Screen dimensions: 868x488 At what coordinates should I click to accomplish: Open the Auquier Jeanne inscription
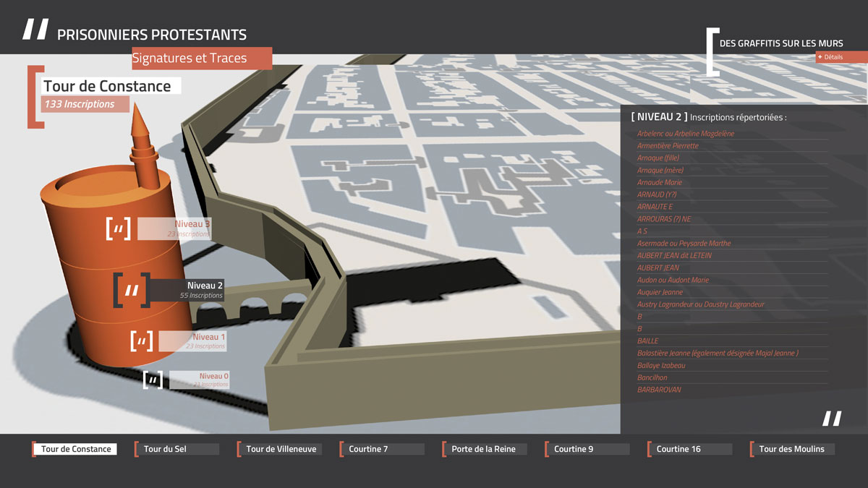click(x=660, y=292)
